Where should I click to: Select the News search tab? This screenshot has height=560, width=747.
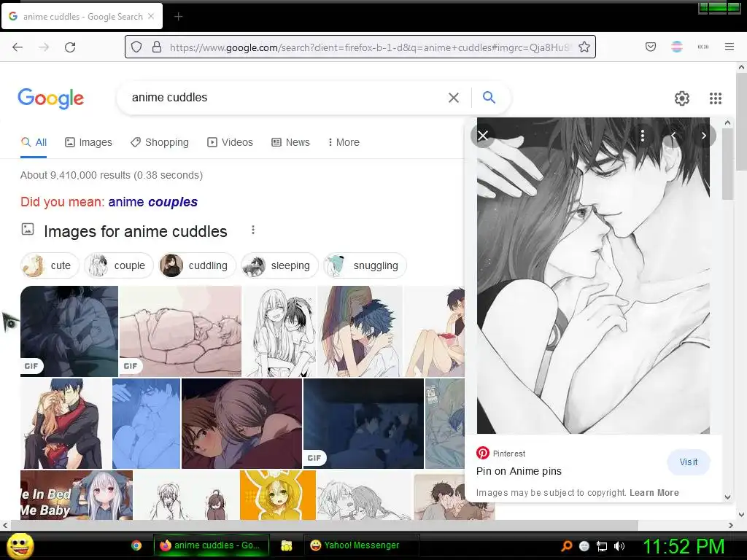click(290, 142)
